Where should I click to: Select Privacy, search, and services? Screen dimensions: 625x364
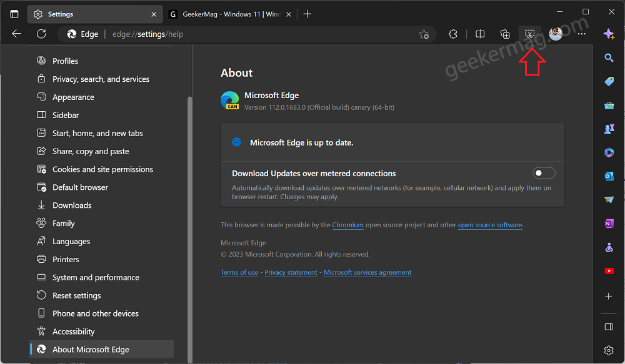(x=101, y=79)
